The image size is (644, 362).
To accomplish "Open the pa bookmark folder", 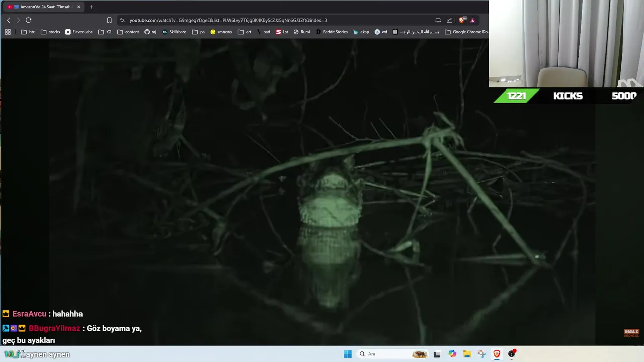I will [198, 32].
